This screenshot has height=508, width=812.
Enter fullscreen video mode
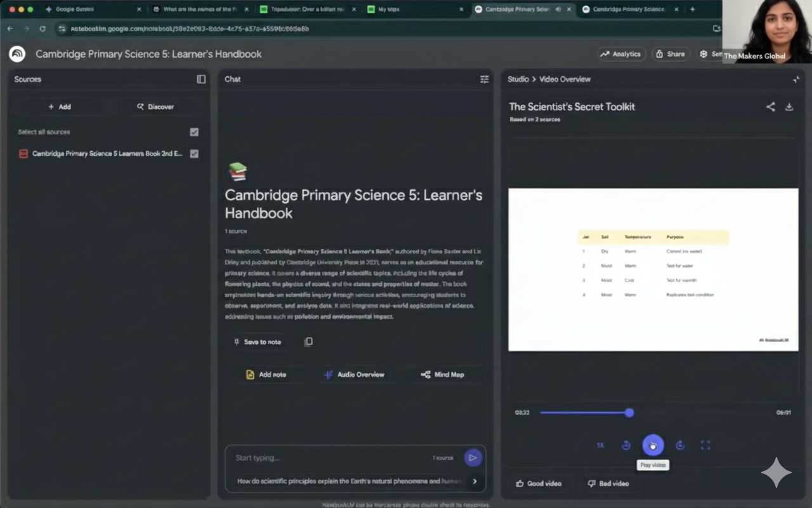click(x=705, y=445)
